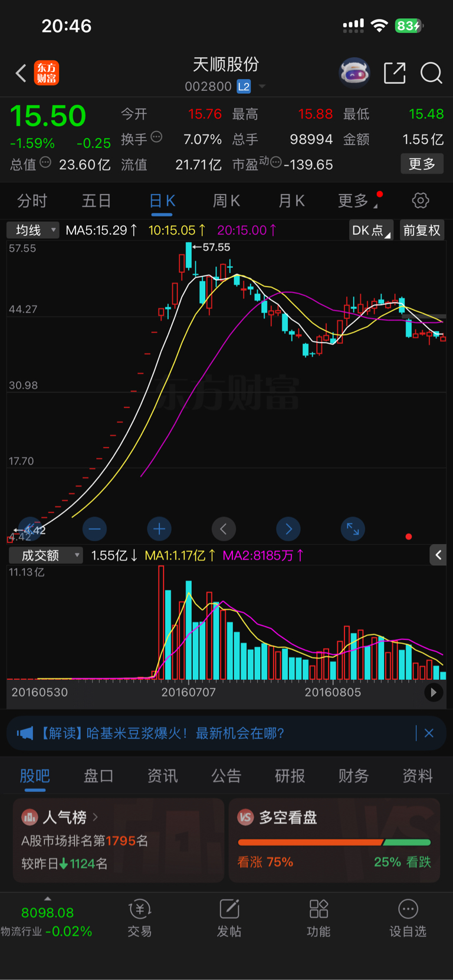Tap the megaphone announcement icon
The height and width of the screenshot is (980, 453).
pyautogui.click(x=25, y=733)
